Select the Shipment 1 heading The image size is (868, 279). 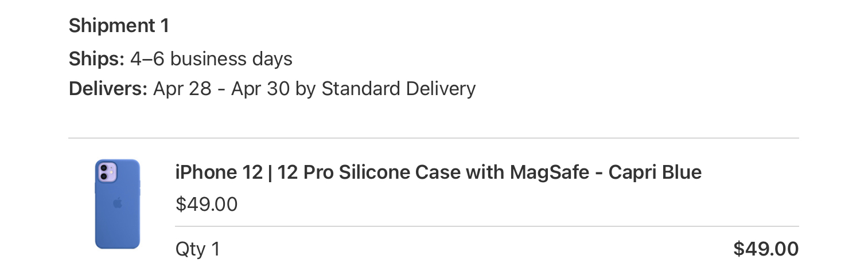119,26
